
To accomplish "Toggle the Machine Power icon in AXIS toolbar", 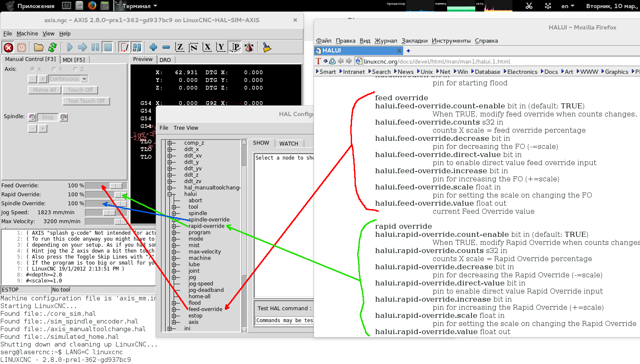I will coord(22,47).
